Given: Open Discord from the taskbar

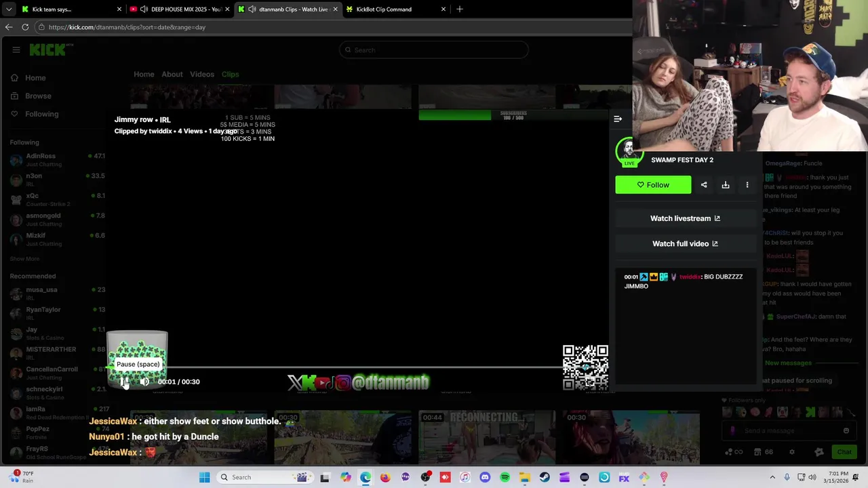Looking at the screenshot, I should 485,477.
